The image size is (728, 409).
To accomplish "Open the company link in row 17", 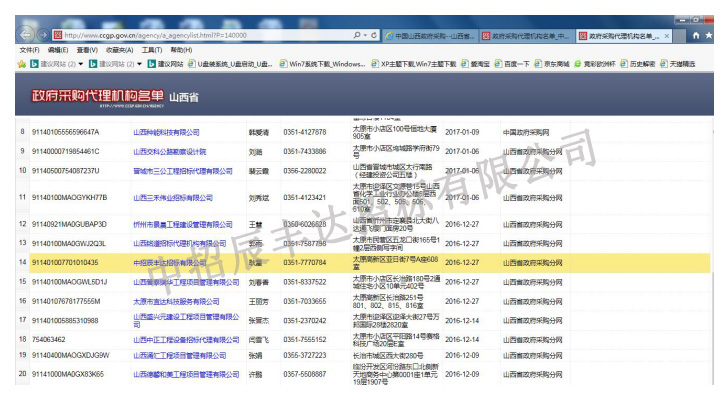I will [186, 320].
